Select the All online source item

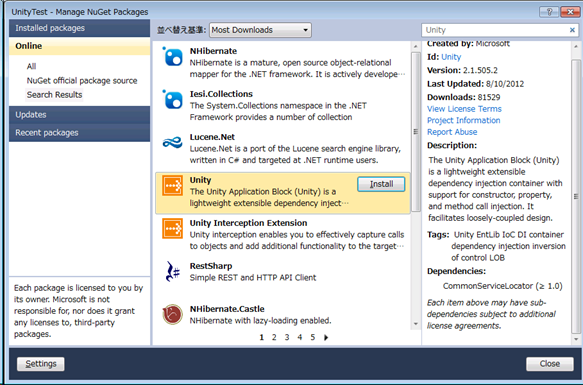(31, 66)
